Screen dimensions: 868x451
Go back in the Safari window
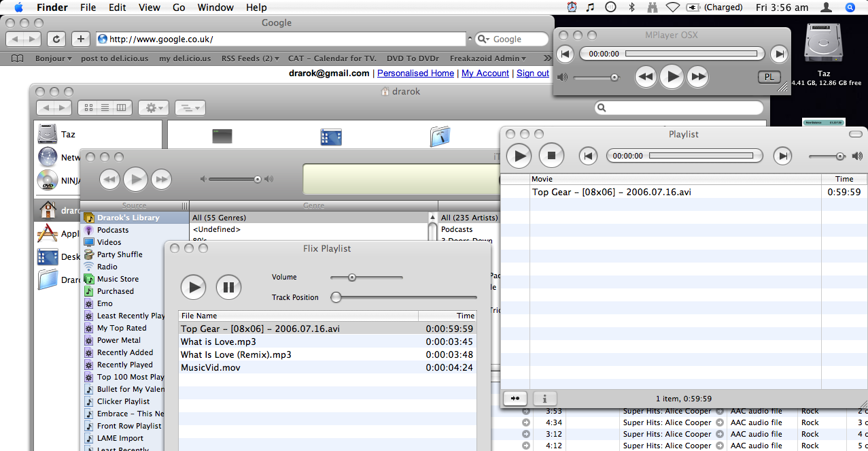tap(16, 39)
